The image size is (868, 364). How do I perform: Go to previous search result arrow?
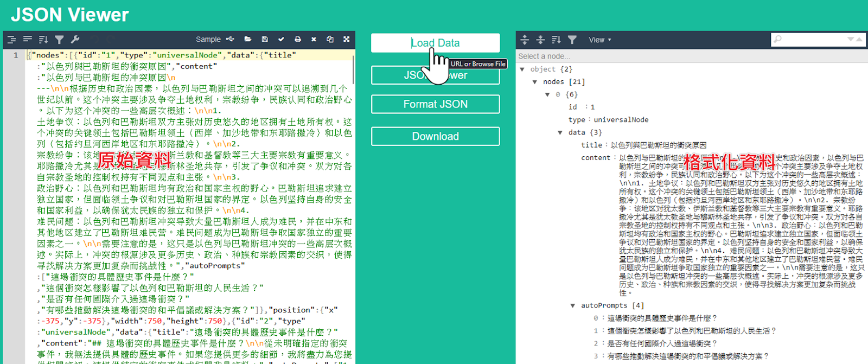point(859,39)
